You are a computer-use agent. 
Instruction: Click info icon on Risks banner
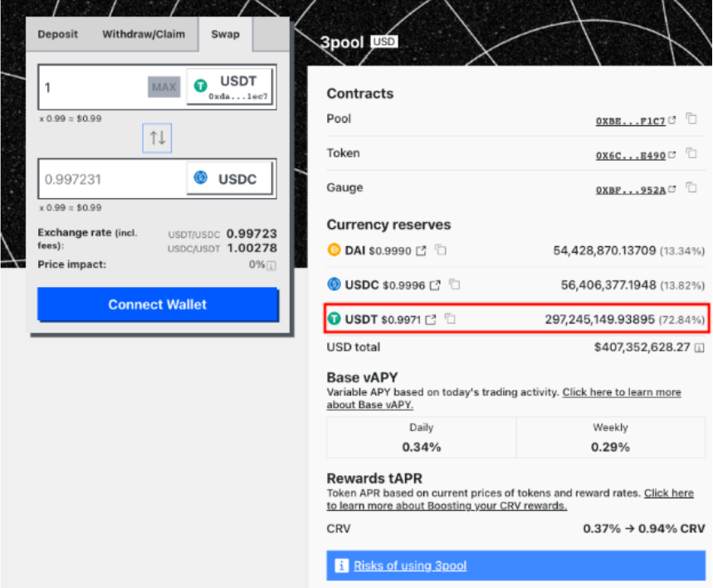point(341,565)
